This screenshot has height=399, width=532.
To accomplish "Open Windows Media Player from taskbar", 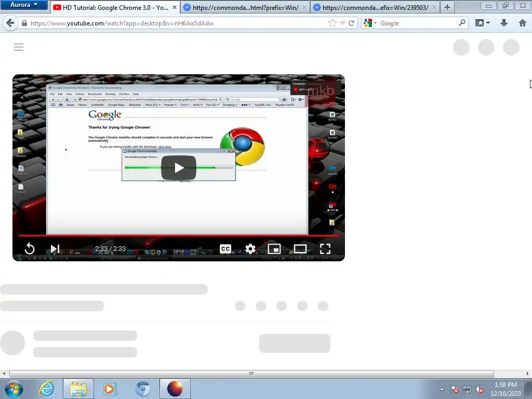I will [110, 389].
